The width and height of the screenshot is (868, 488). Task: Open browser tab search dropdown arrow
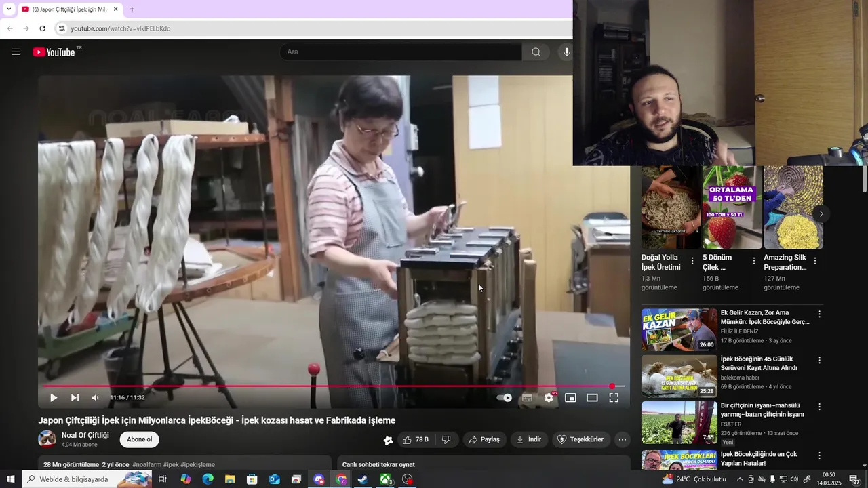[9, 9]
